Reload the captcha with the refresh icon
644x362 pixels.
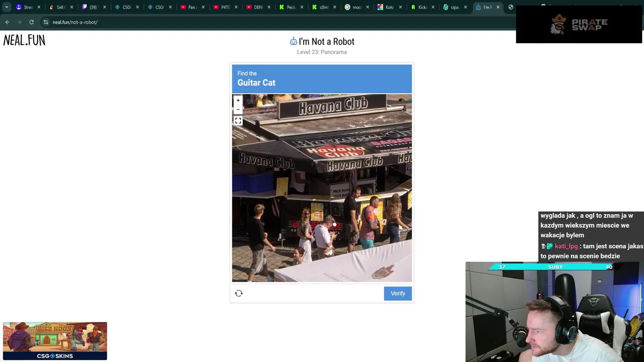pyautogui.click(x=239, y=293)
